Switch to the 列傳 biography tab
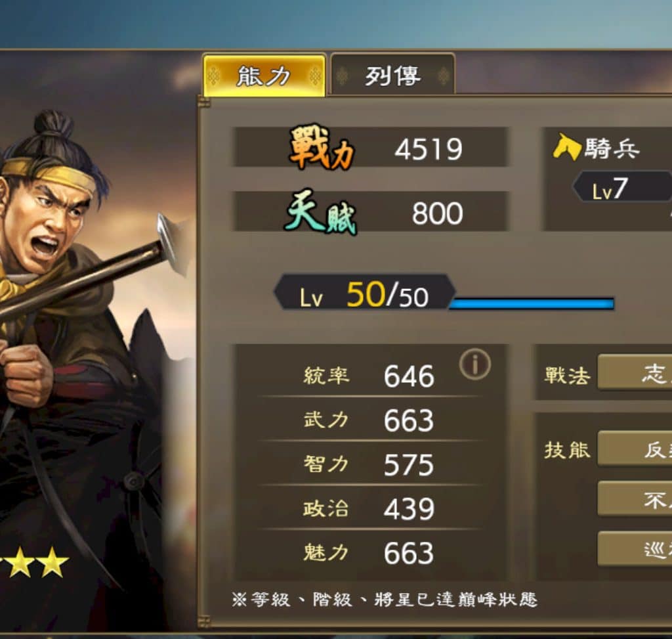Image resolution: width=672 pixels, height=639 pixels. click(392, 75)
